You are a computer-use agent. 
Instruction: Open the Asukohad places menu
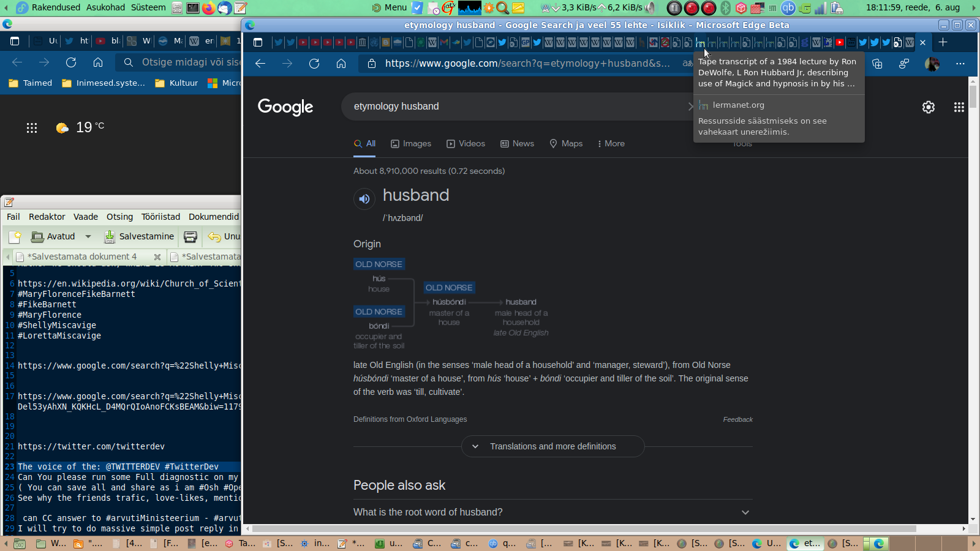pos(105,8)
